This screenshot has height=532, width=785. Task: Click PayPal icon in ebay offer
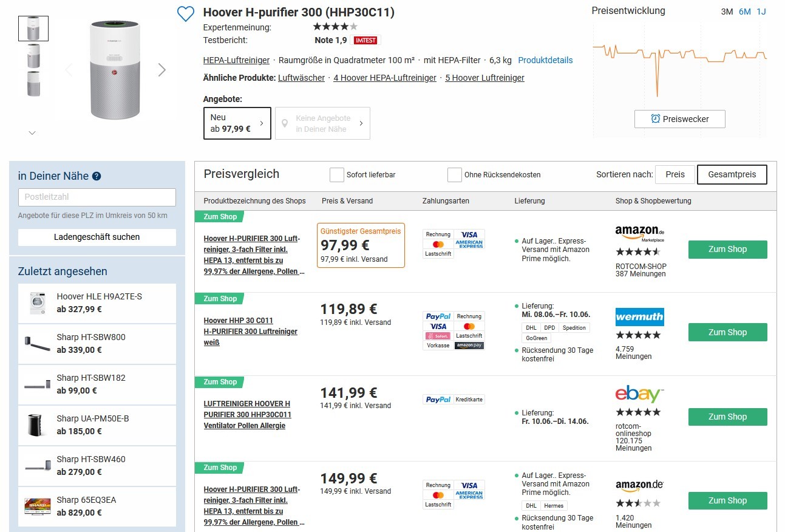pos(438,400)
